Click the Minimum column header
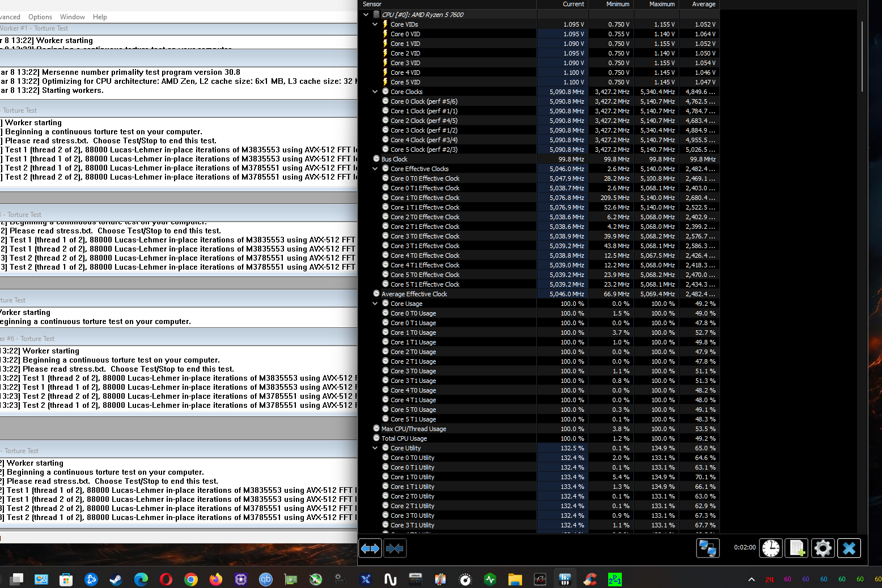This screenshot has height=588, width=882. (610, 4)
